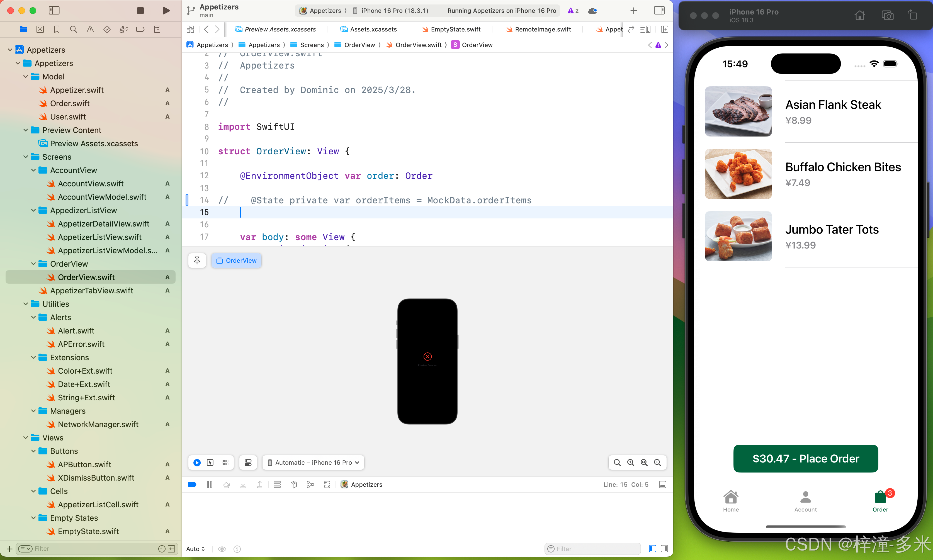Open the Find navigator magnifier icon
The image size is (933, 560).
tap(74, 30)
